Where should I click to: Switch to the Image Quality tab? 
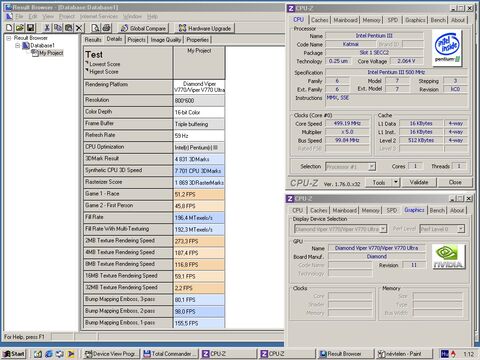tap(166, 40)
